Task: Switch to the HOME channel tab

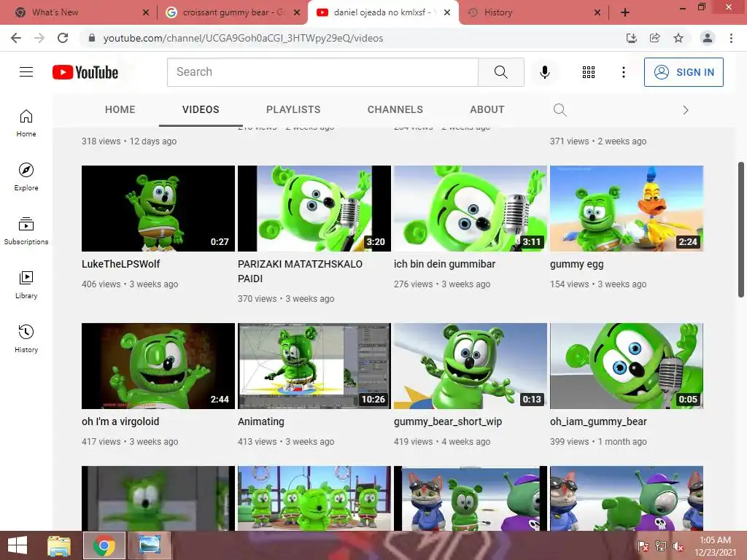Action: click(x=120, y=109)
